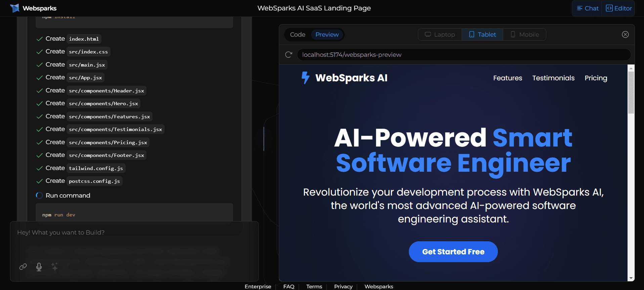This screenshot has width=644, height=290.
Task: Switch preview to Tablet size
Action: pyautogui.click(x=482, y=35)
